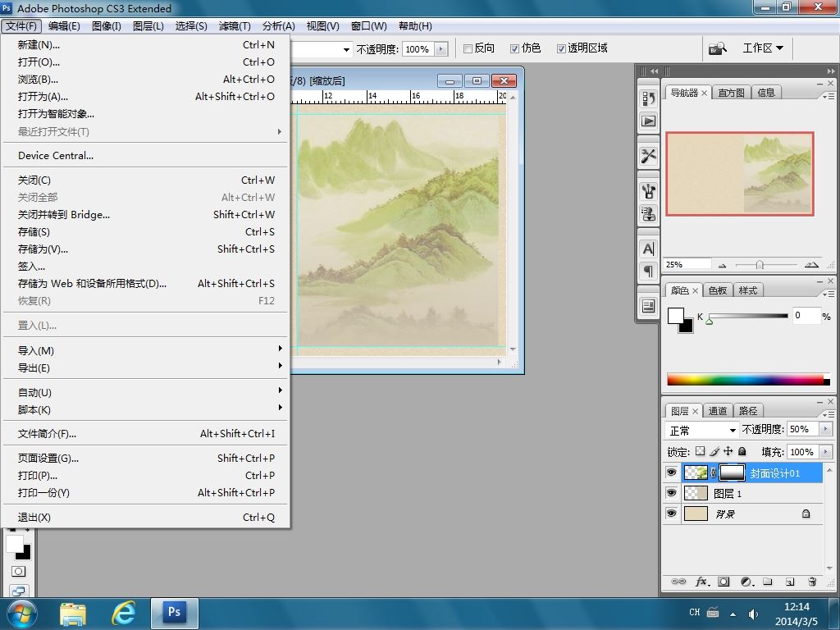Open the Tool Presets wrench icon
Viewport: 840px width, 630px height.
tap(648, 156)
